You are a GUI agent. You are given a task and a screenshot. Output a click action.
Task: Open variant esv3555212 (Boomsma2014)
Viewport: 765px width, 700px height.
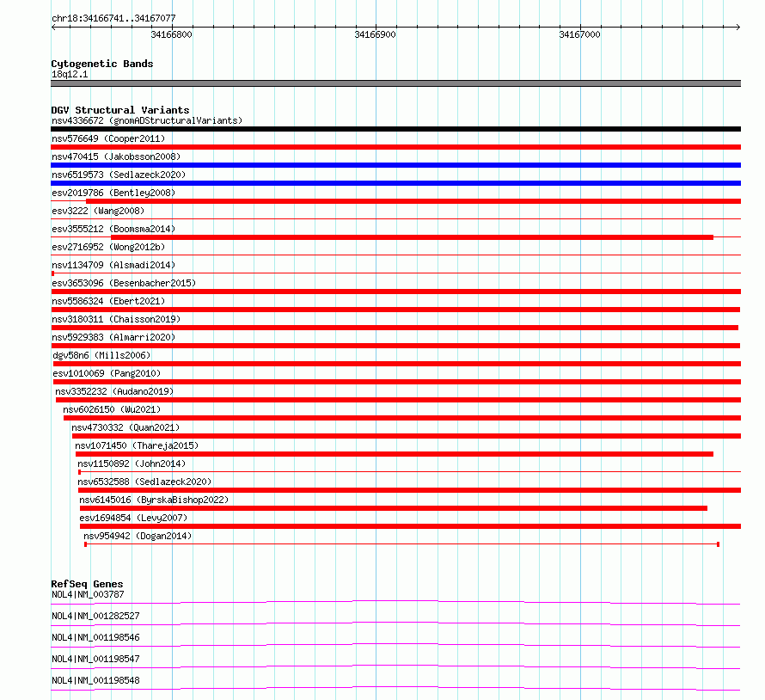[113, 229]
